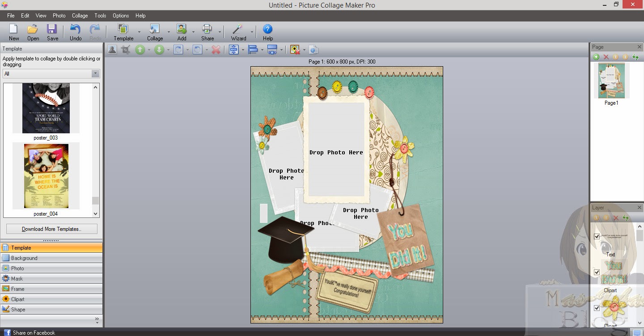Open the Photo menu

click(x=59, y=16)
